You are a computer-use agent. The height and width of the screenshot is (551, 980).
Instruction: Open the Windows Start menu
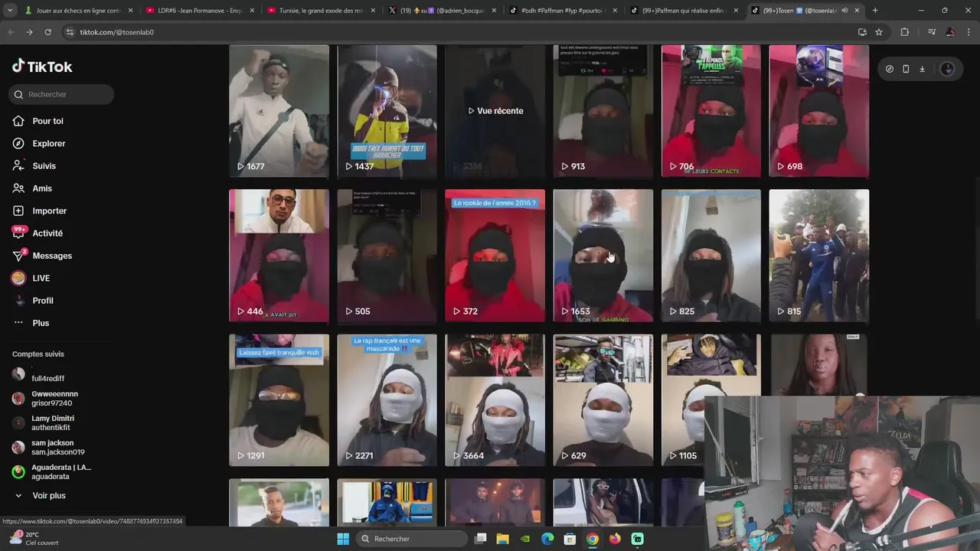coord(343,539)
